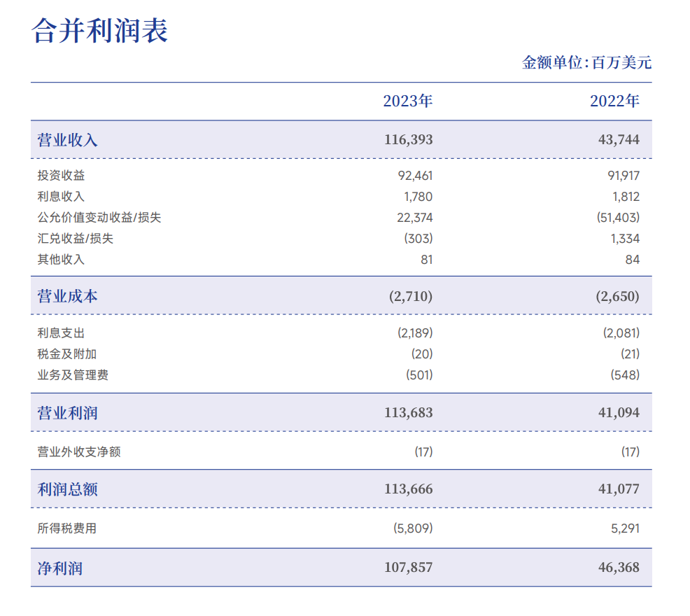The width and height of the screenshot is (690, 616).
Task: Click the 净利润 value 46,368
Action: [619, 568]
